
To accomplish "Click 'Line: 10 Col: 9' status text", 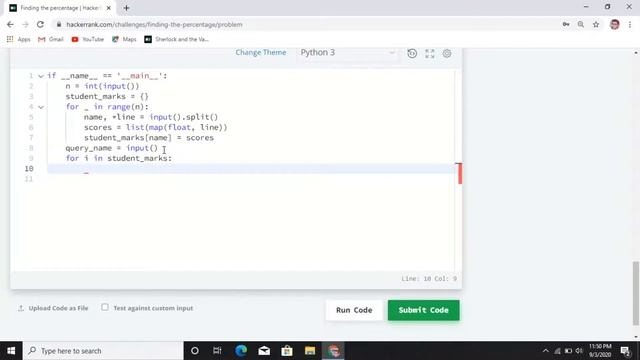I will pos(429,278).
